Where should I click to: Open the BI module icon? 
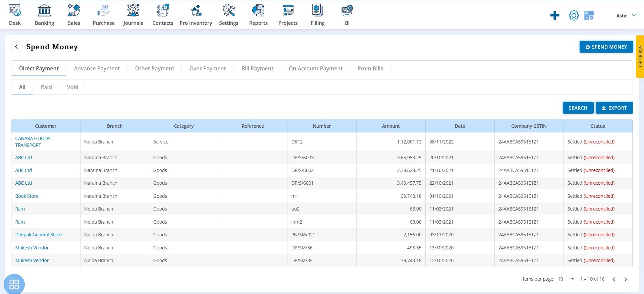coord(347,10)
